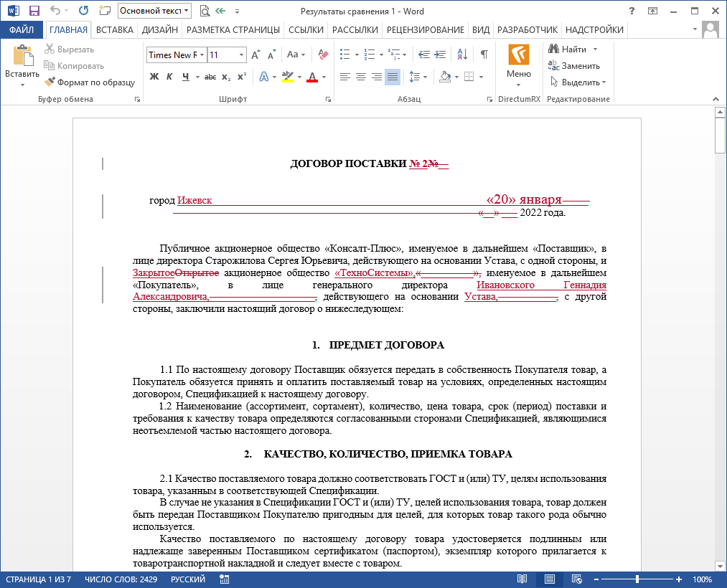Click Найти search button
Image resolution: width=727 pixels, height=588 pixels.
pyautogui.click(x=568, y=49)
